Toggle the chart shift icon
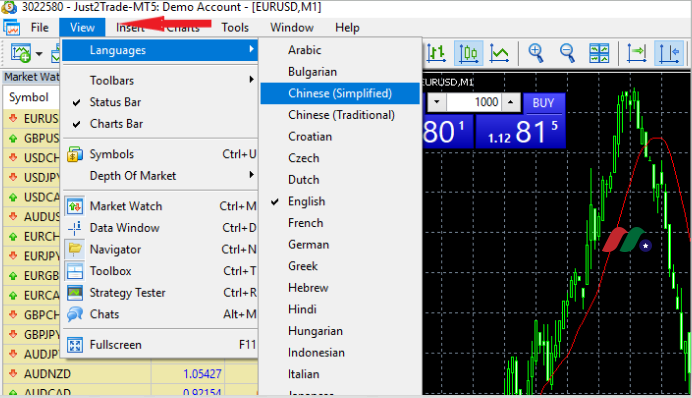 click(x=669, y=53)
